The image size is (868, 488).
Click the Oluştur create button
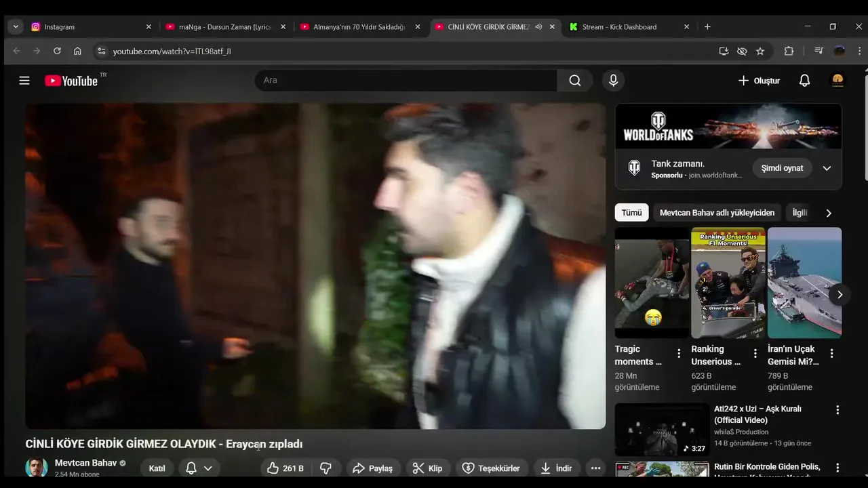(759, 81)
